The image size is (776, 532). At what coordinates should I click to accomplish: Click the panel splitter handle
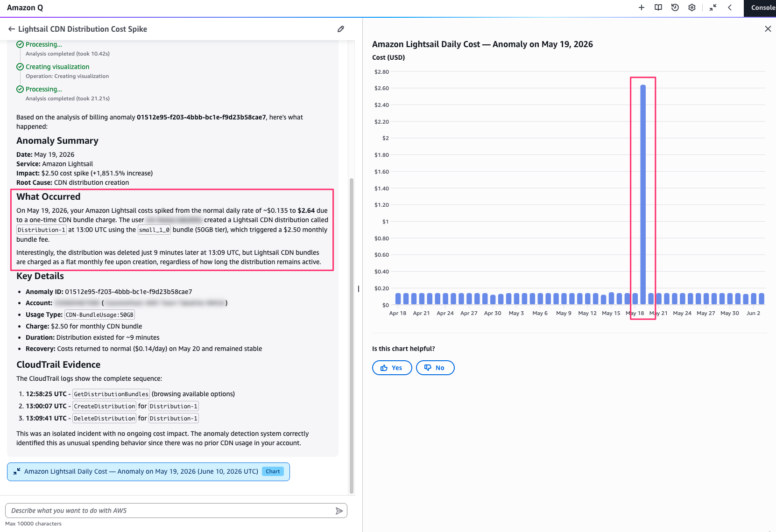click(359, 289)
